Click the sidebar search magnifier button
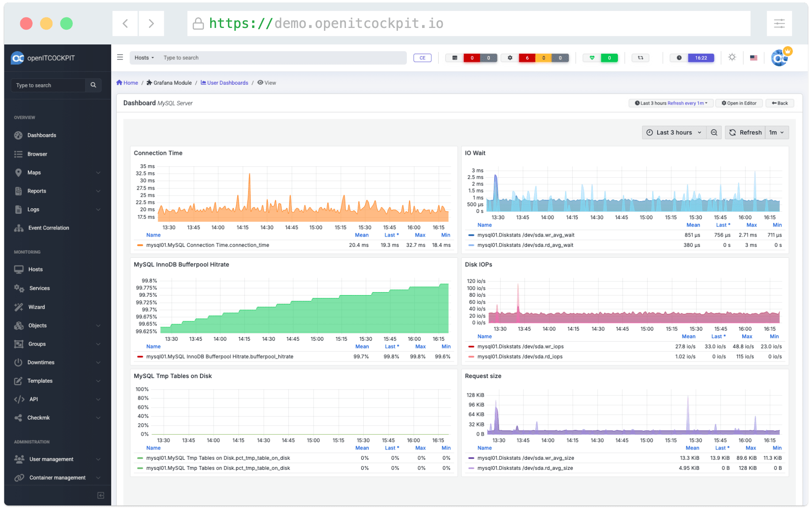The image size is (812, 508). [x=93, y=85]
